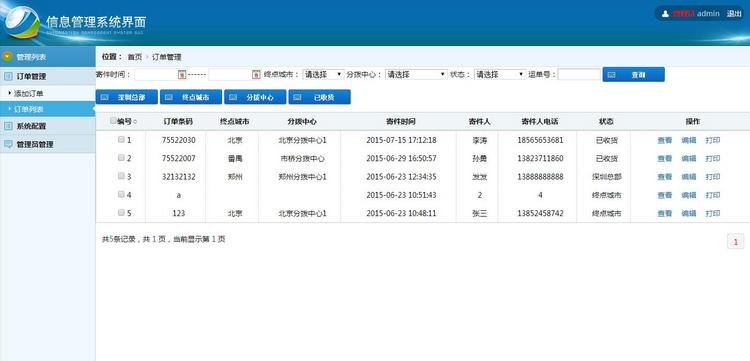Click timestamp 2015-06-23 12:34:35
750x361 pixels.
click(x=401, y=176)
